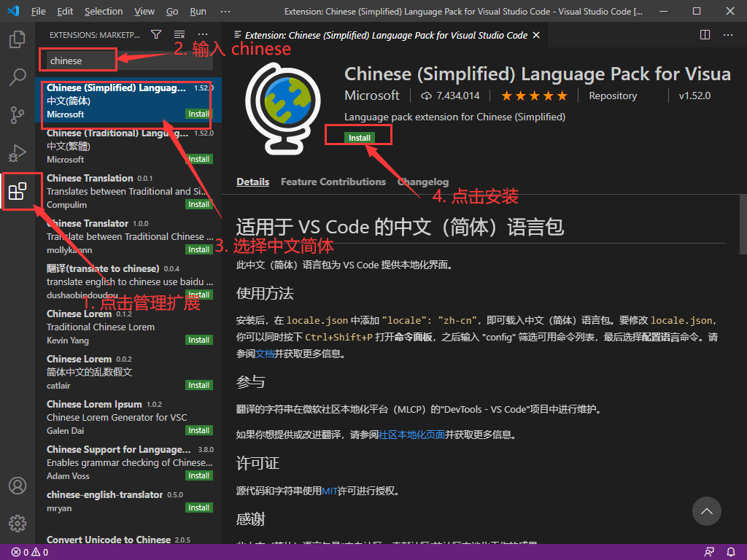This screenshot has height=560, width=747.
Task: Open Notifications via the bell icon
Action: (731, 552)
